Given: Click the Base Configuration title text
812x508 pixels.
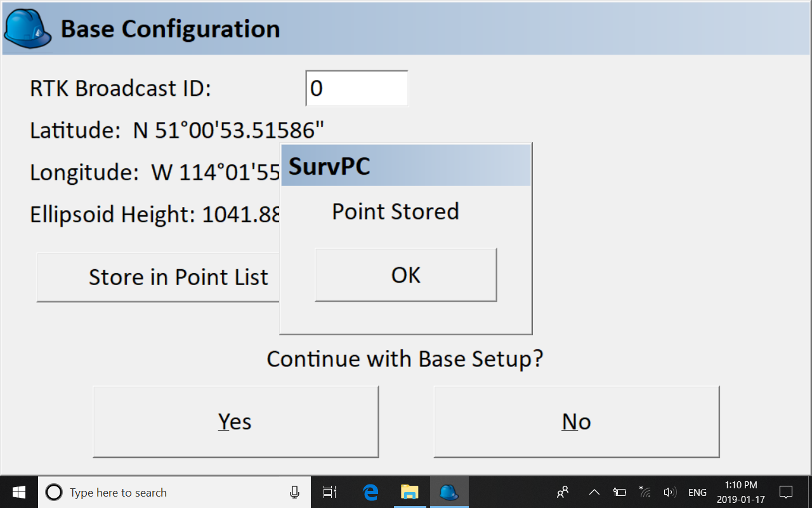Looking at the screenshot, I should point(170,29).
